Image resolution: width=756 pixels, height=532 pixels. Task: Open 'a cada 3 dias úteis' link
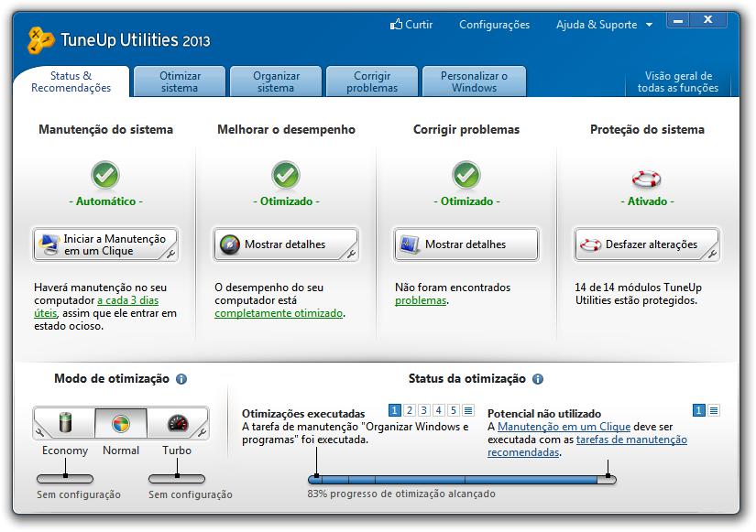[x=127, y=300]
